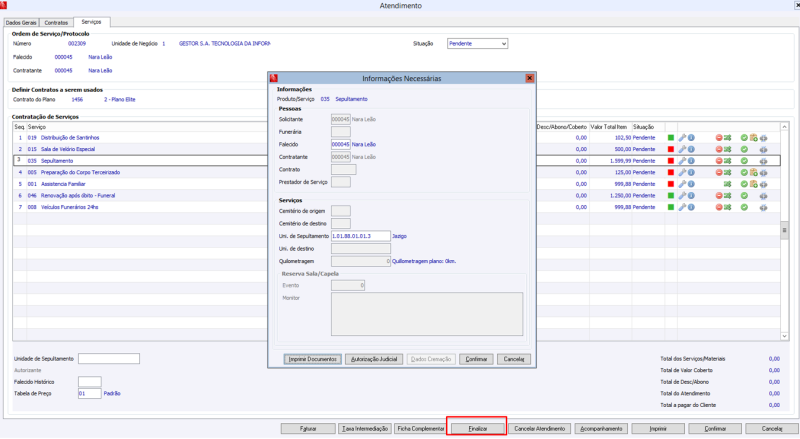
Task: Click the services table scroll-up arrow
Action: [785, 127]
